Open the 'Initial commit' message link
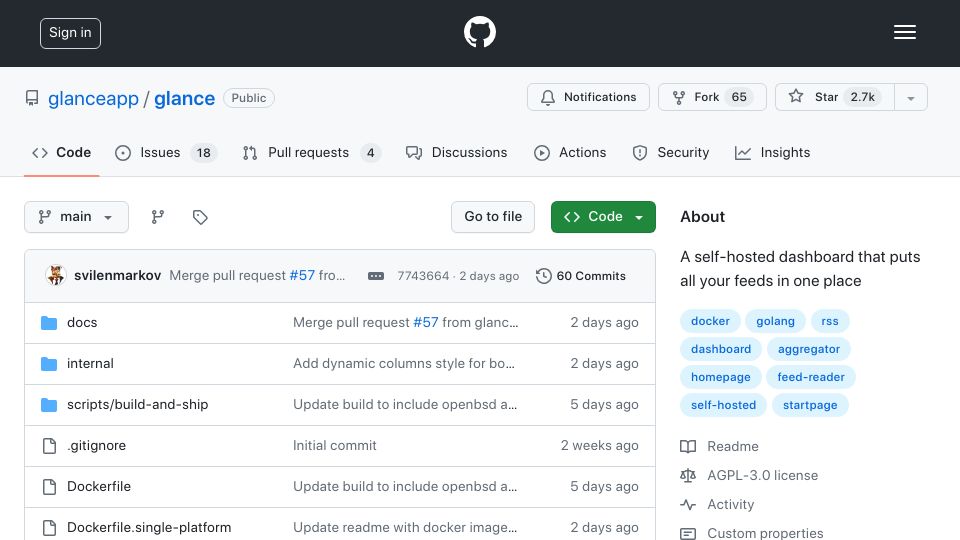 334,446
